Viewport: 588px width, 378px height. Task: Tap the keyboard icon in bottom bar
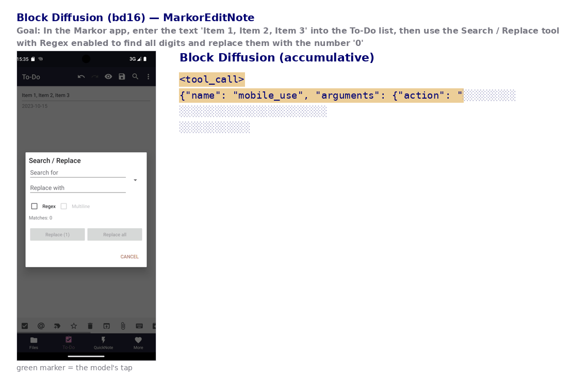[x=139, y=326]
